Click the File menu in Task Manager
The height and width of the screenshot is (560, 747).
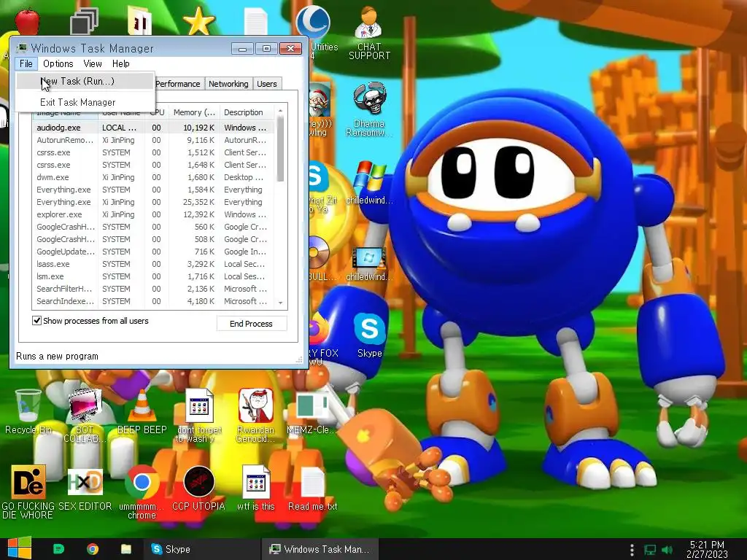pos(26,64)
